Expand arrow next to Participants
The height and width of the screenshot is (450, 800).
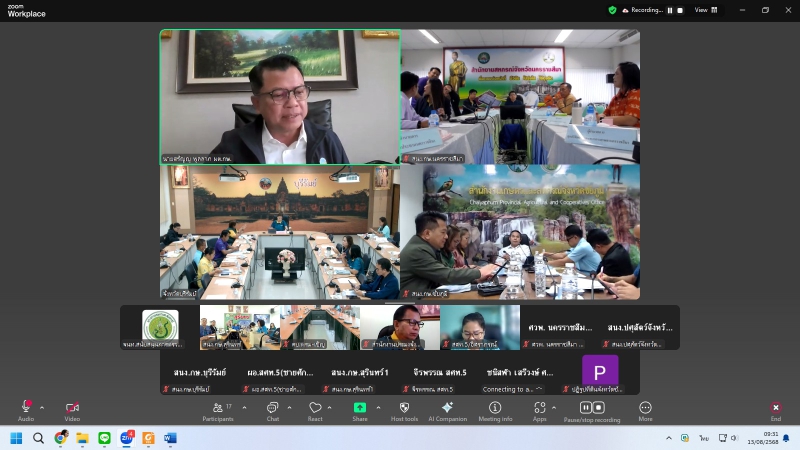244,408
